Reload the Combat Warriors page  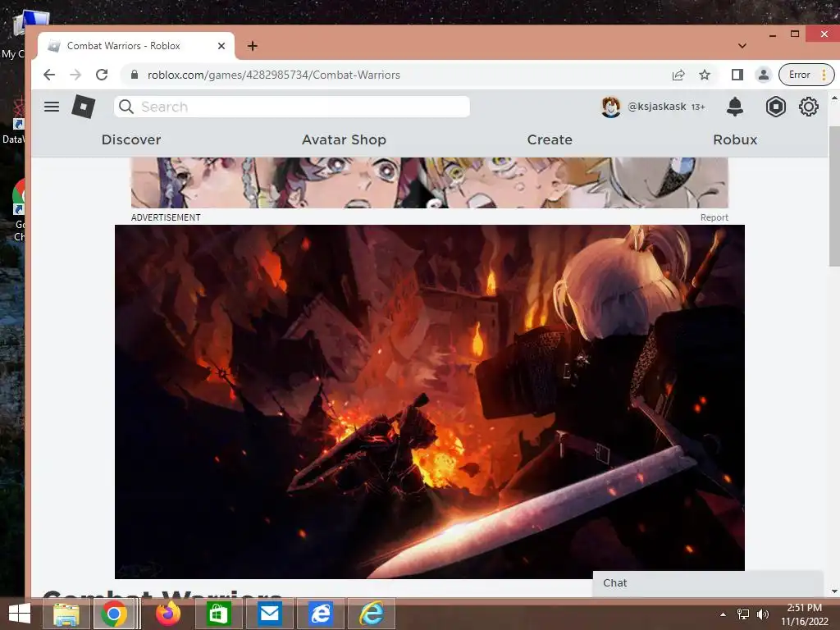[102, 75]
